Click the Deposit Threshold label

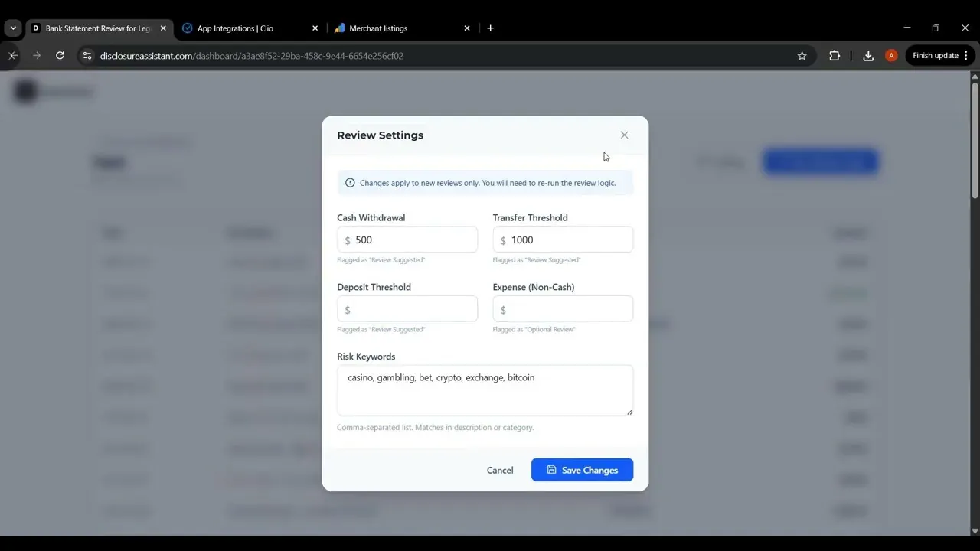click(374, 287)
